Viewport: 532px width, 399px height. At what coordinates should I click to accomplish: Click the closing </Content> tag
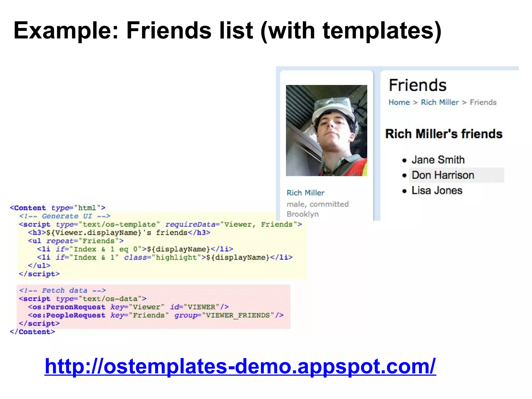coord(32,332)
